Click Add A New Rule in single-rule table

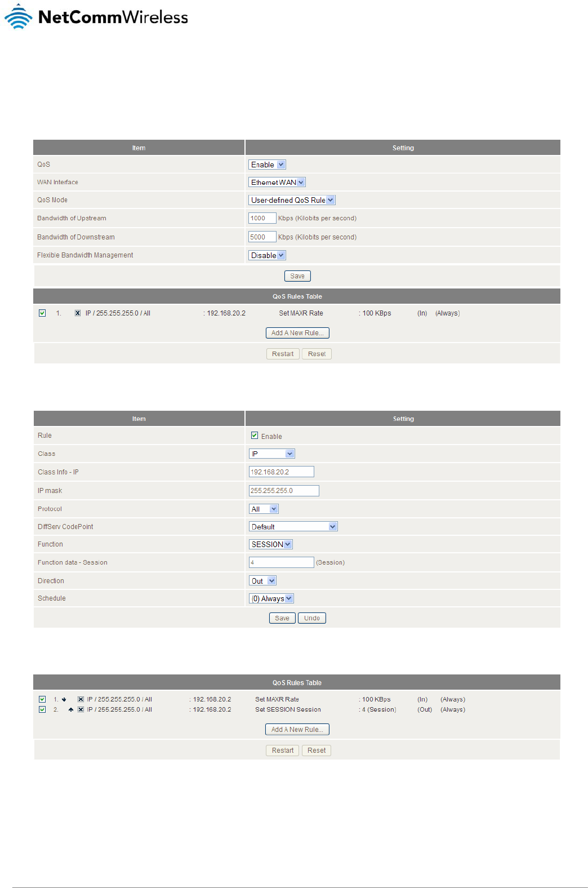(297, 333)
